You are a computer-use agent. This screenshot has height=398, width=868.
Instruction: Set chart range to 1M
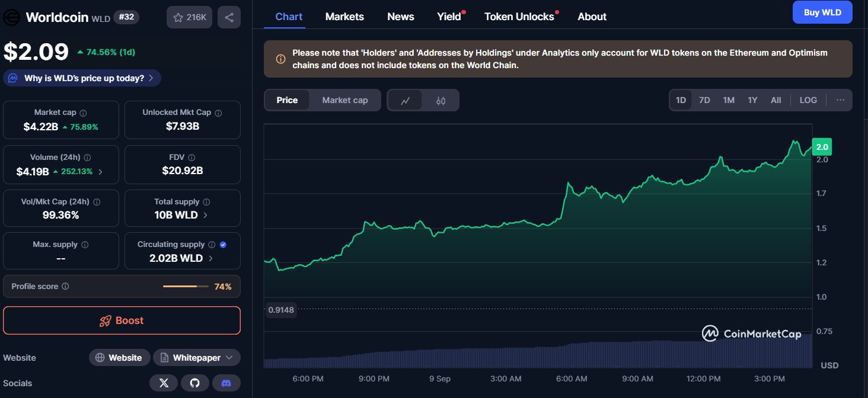(729, 100)
